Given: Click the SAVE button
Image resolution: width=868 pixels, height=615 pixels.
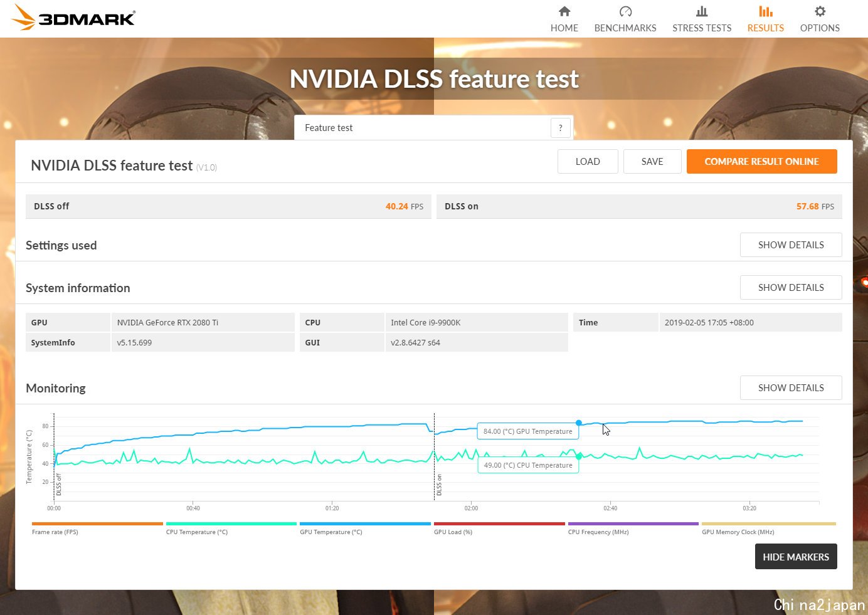Looking at the screenshot, I should [652, 162].
